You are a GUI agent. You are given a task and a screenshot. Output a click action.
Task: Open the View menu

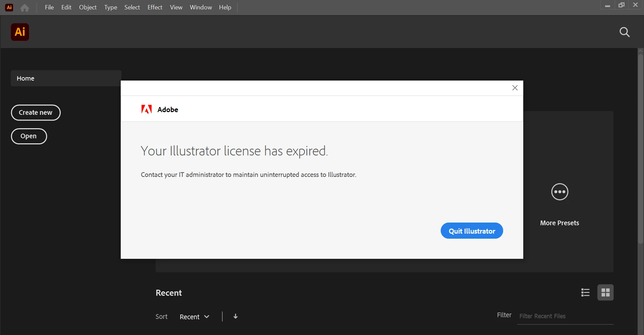[x=176, y=7]
